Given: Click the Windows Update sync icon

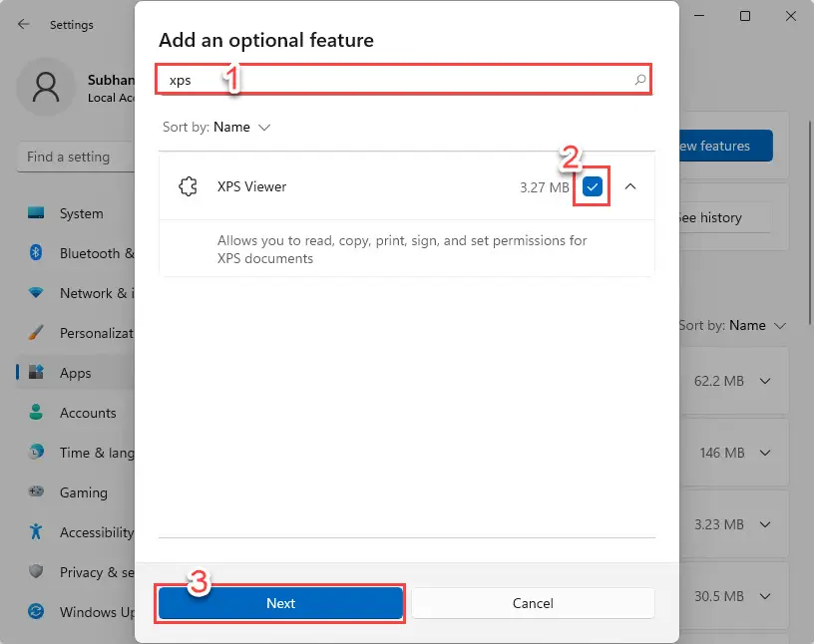Looking at the screenshot, I should 36,611.
